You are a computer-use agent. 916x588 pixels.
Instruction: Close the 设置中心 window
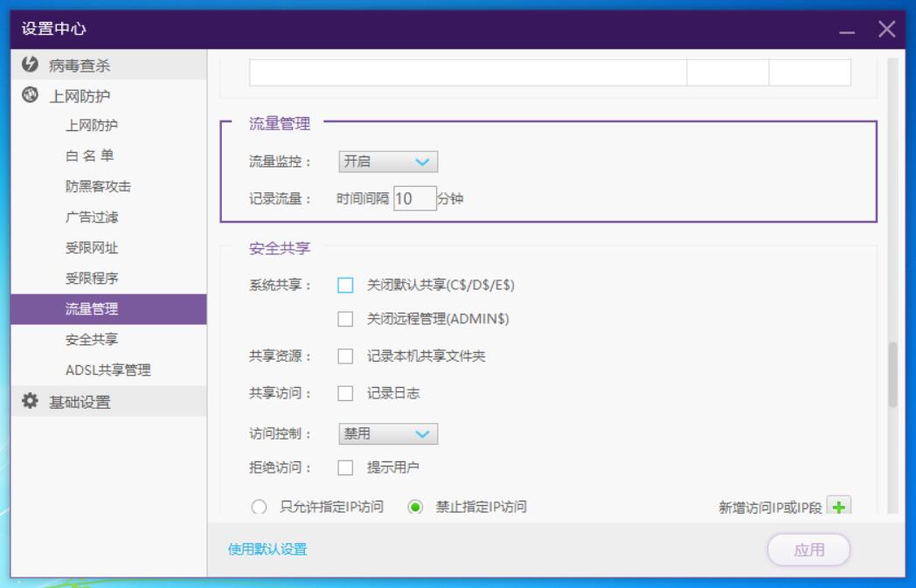pyautogui.click(x=887, y=29)
